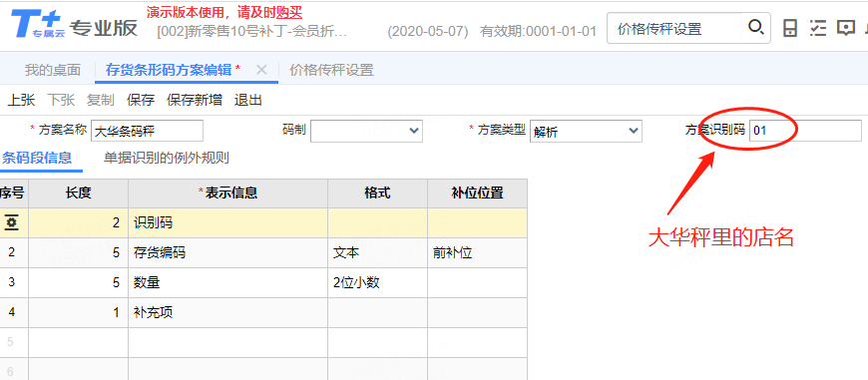The image size is (868, 380).
Task: Click the 文本 format cell
Action: (x=377, y=252)
